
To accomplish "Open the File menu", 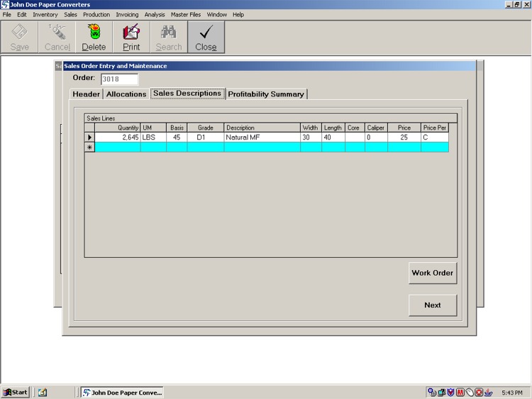I will point(7,15).
